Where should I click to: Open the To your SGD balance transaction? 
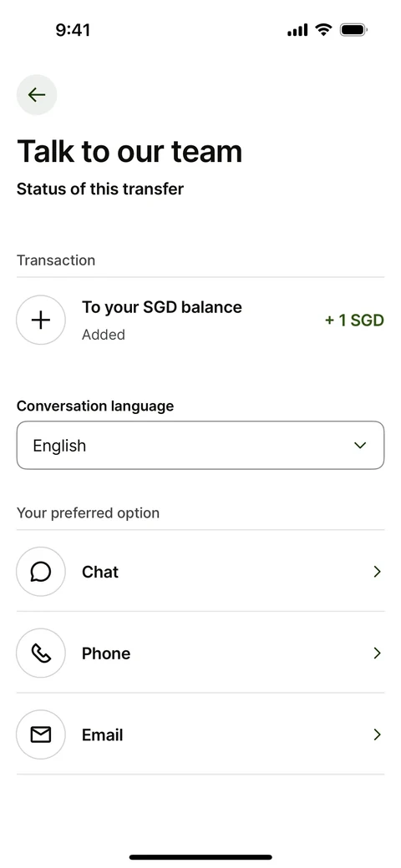pos(200,320)
